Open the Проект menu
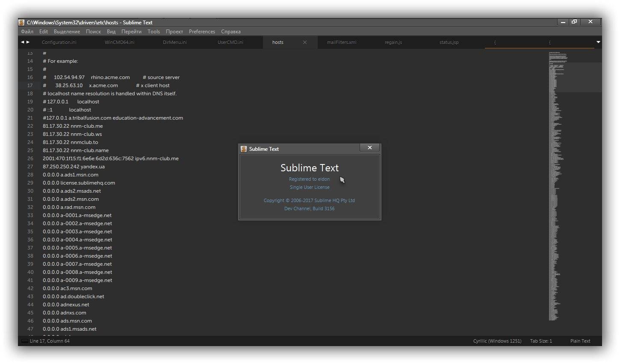Screen dimensions: 620x364 (174, 32)
